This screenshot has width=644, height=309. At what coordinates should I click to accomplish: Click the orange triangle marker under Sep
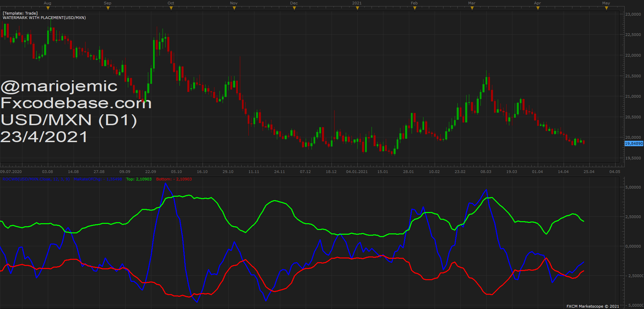pos(108,8)
